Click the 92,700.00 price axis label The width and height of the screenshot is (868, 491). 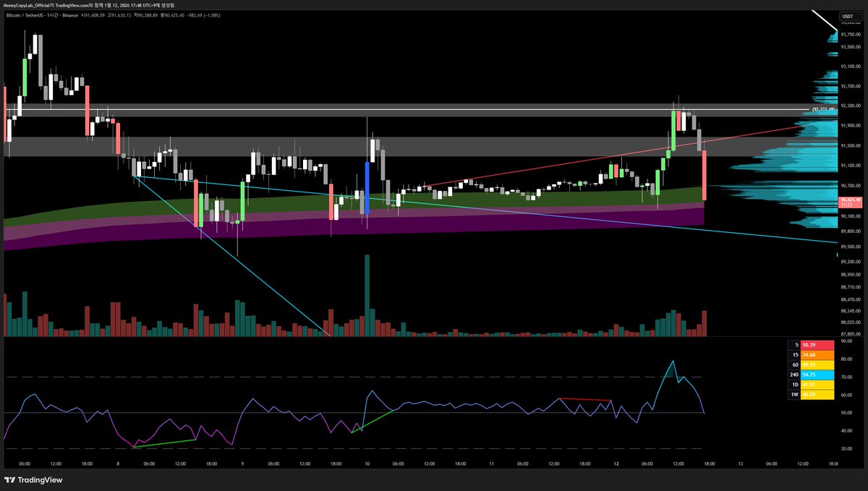851,85
